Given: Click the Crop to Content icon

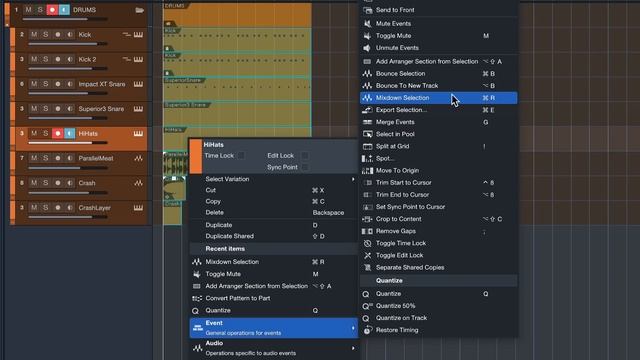Looking at the screenshot, I should click(367, 219).
